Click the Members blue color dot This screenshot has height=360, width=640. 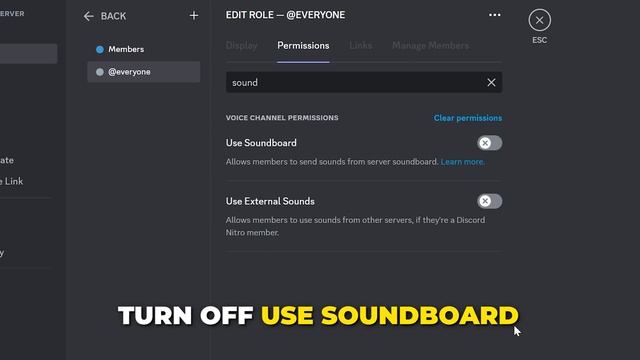100,49
